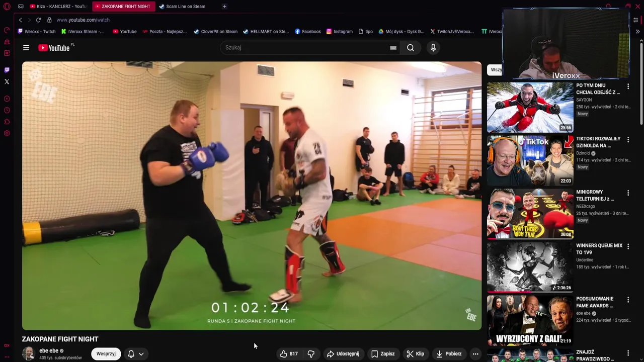Open the sidebar history clock icon

click(x=7, y=110)
